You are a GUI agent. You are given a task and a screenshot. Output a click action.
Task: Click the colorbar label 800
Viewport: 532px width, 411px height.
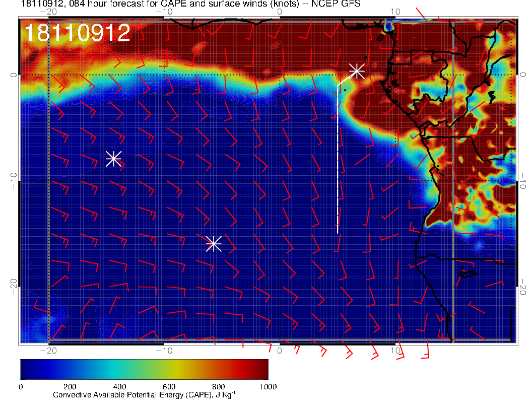click(219, 387)
